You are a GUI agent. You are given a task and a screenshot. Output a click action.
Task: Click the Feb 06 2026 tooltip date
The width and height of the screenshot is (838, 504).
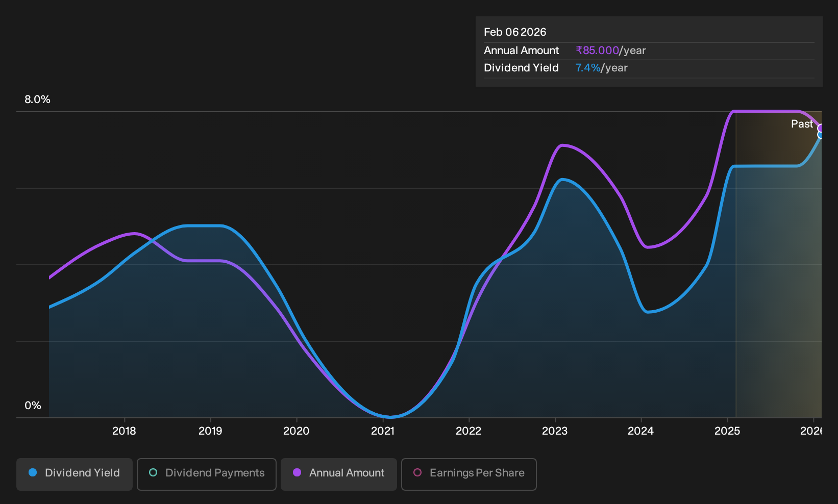tap(515, 32)
